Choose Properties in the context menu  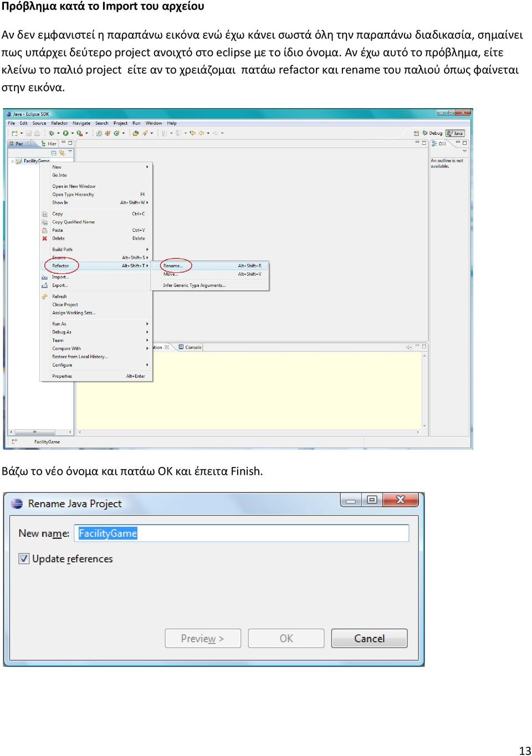coord(96,376)
